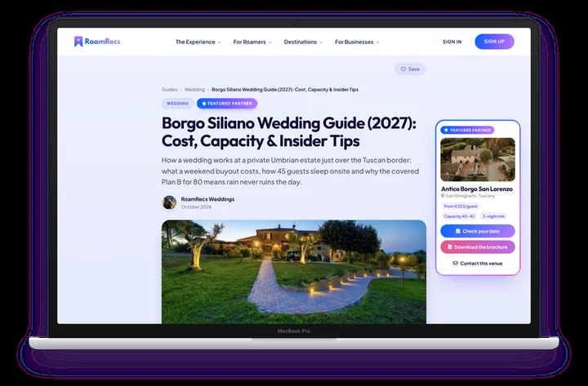Open the Destinations dropdown

(303, 42)
